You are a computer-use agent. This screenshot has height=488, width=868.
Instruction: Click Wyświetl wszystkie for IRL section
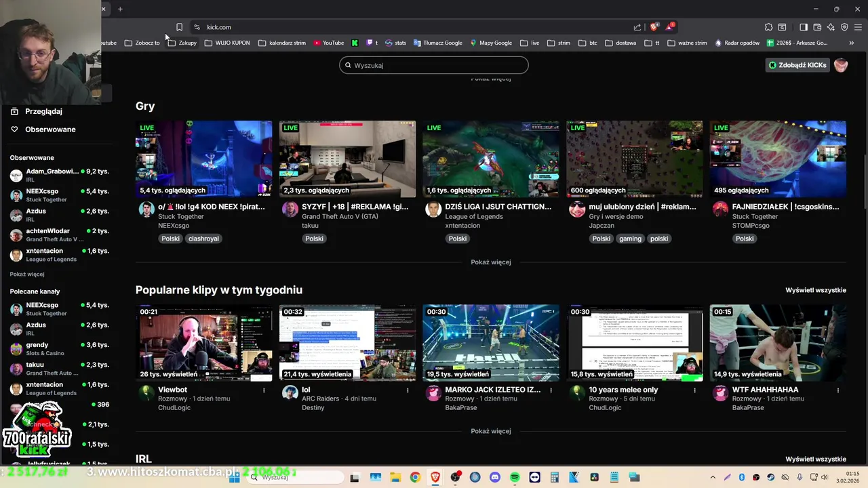(816, 459)
